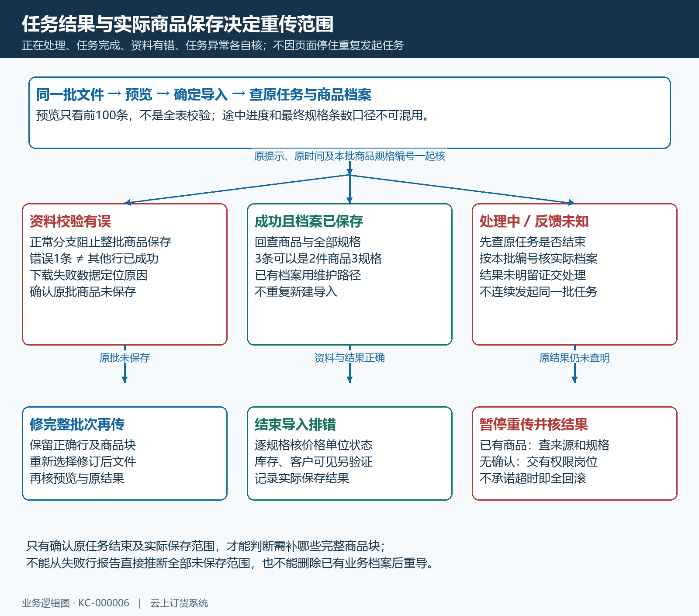Click footer text 云上订货系统
This screenshot has width=699, height=616.
pos(179,603)
